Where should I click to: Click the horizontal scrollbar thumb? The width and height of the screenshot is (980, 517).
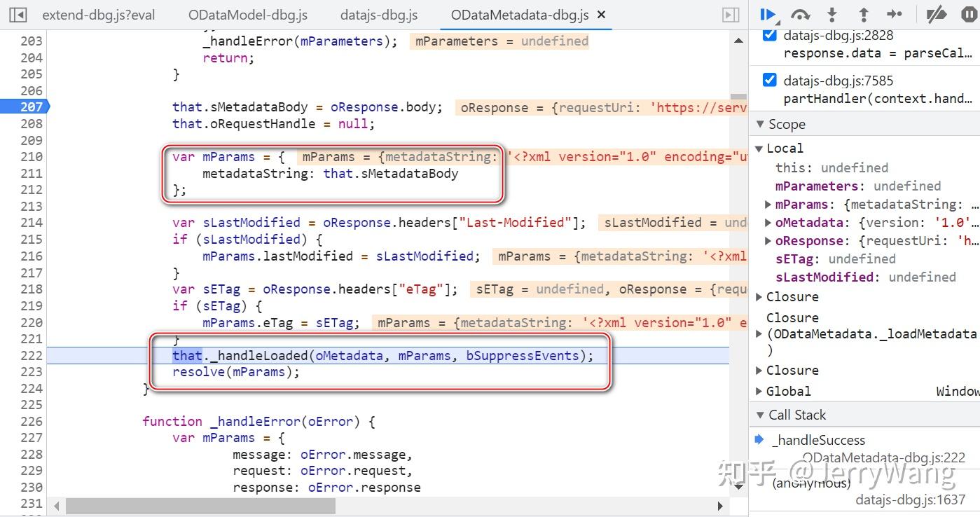tap(200, 506)
